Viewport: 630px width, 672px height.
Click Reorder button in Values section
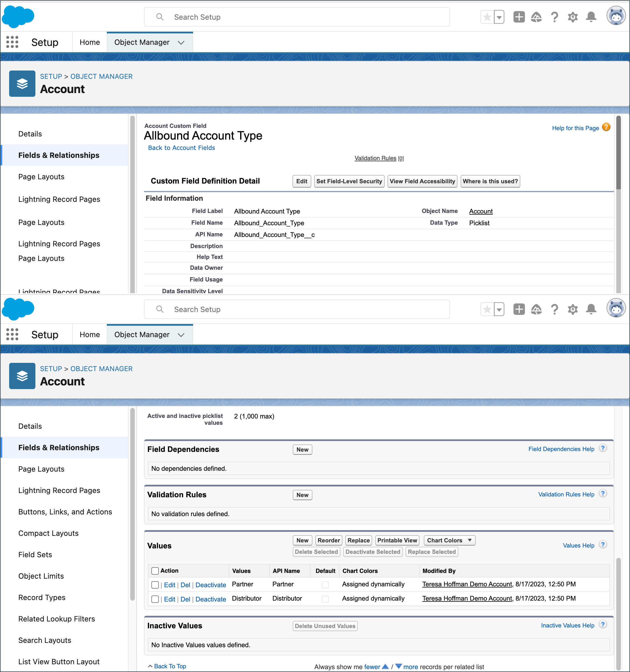coord(328,540)
